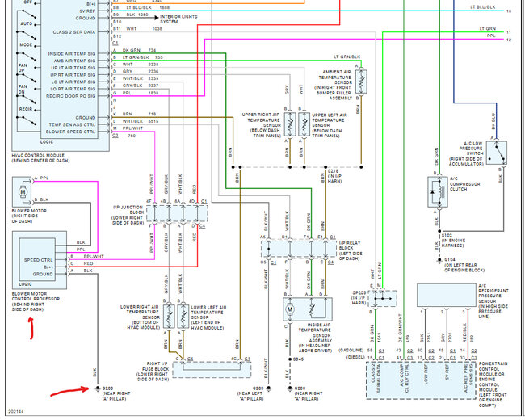Click the lower right air temperature sensor symbol
Image resolution: width=525 pixels, height=420 pixels.
[x=169, y=317]
